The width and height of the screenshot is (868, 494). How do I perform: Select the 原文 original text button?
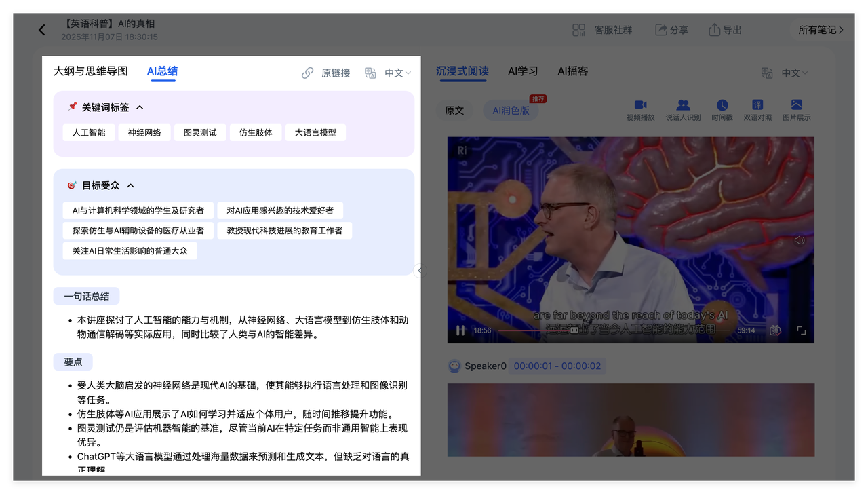pos(454,110)
